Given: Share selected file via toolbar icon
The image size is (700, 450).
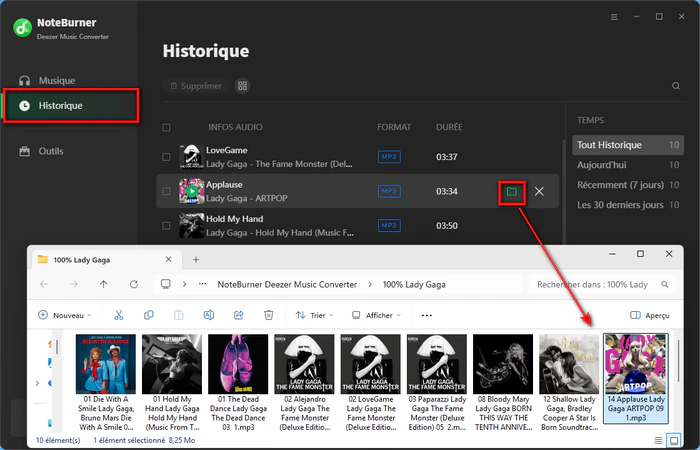Looking at the screenshot, I should pos(239,315).
